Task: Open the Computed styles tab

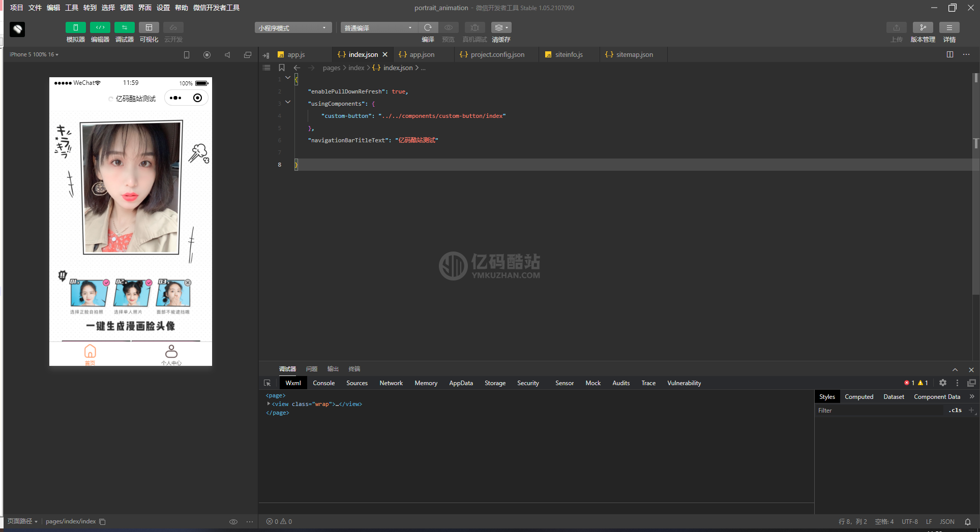Action: click(859, 397)
